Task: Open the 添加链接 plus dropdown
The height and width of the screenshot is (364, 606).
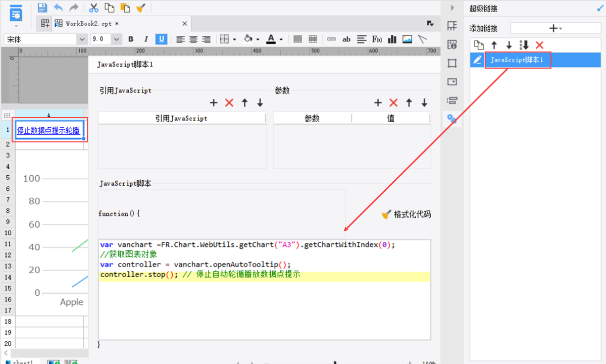Action: tap(555, 28)
